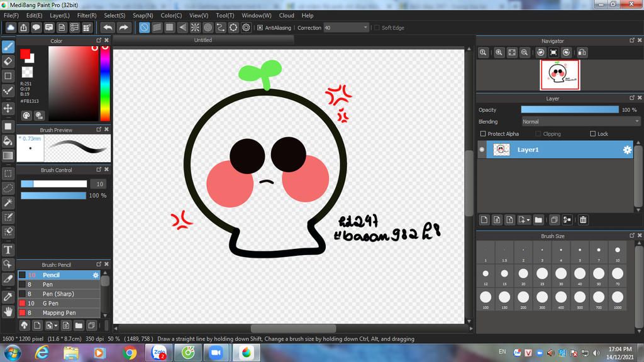Select the Move tool
The width and height of the screenshot is (644, 362).
8,108
